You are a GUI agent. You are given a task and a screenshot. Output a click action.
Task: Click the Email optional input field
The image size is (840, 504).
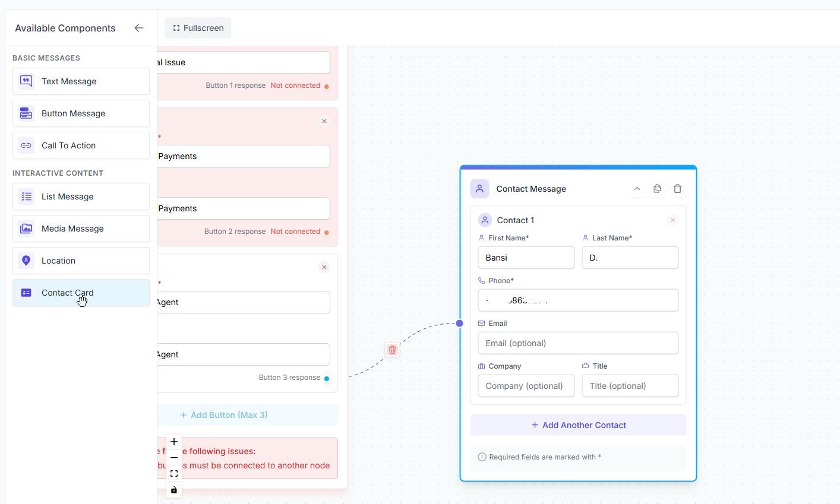578,343
